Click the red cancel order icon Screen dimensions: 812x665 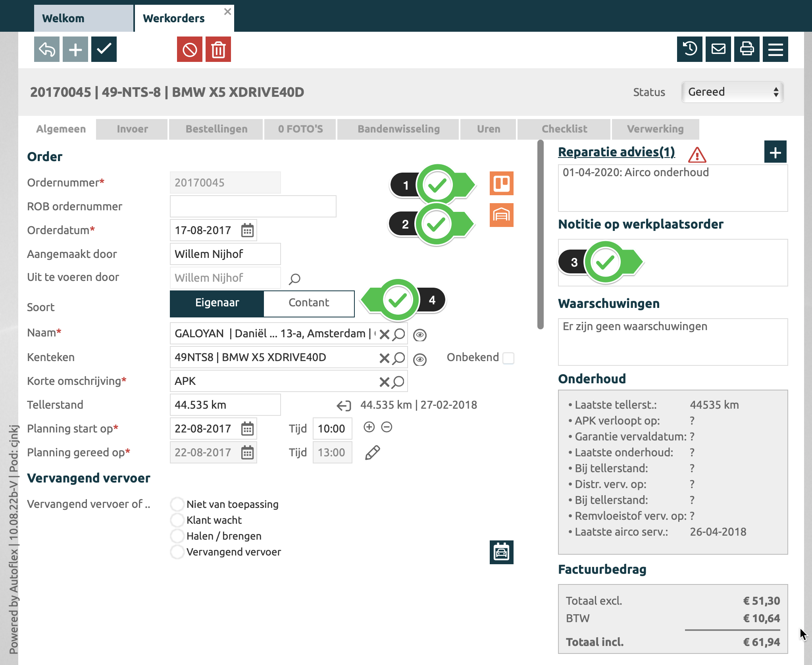point(189,50)
